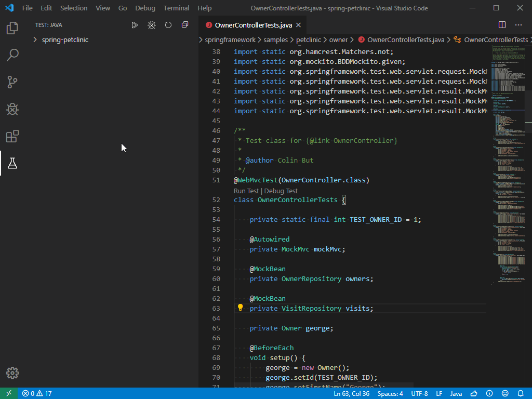Open the Go menu
The image size is (532, 399).
click(123, 8)
